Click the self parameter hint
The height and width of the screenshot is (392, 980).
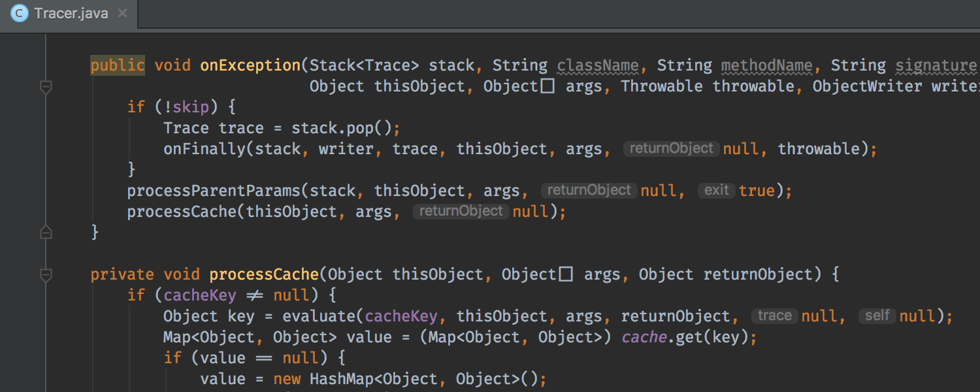(x=877, y=316)
